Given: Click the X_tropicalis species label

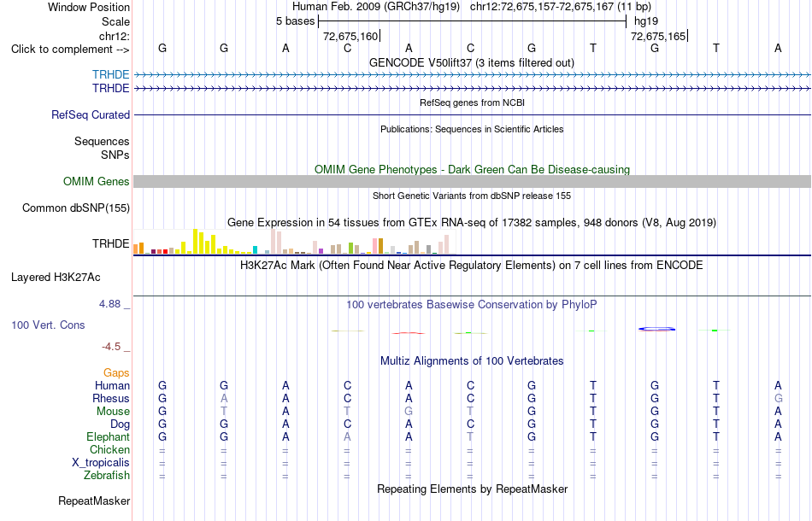Looking at the screenshot, I should pyautogui.click(x=101, y=463).
